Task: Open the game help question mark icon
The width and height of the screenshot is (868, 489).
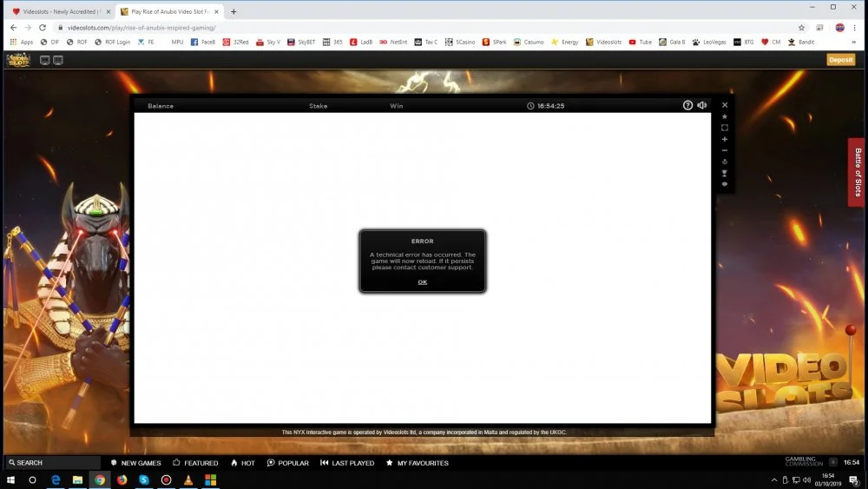Action: [687, 105]
